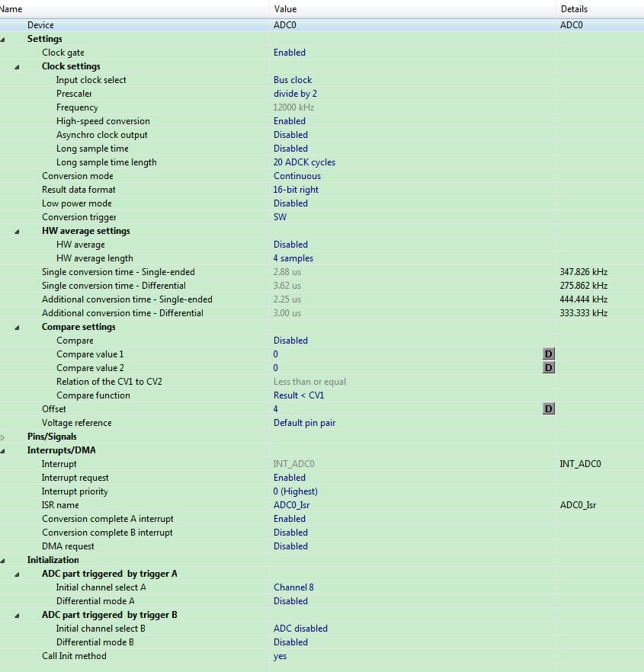Click the 2.88 us conversion time value

tap(287, 272)
